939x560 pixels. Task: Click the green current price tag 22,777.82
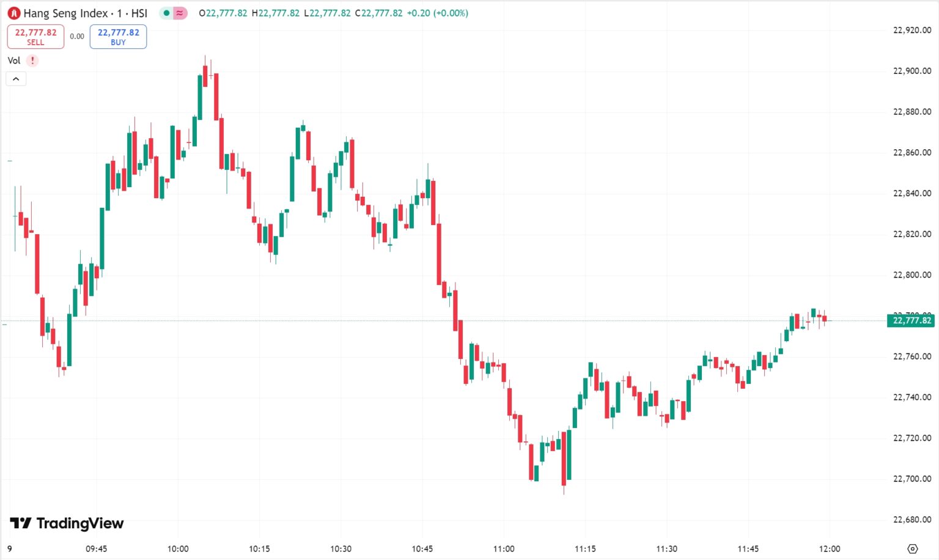coord(910,320)
